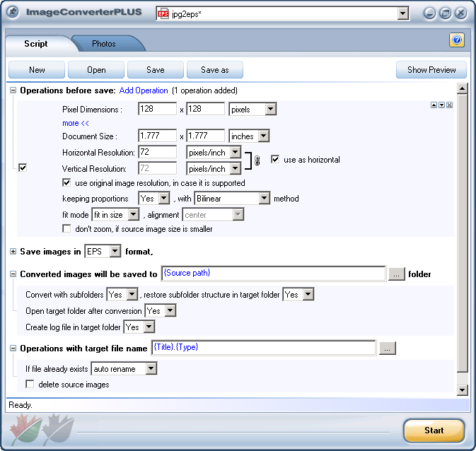Open vertical resolution pixels/inch dropdown
The width and height of the screenshot is (476, 451).
[235, 168]
